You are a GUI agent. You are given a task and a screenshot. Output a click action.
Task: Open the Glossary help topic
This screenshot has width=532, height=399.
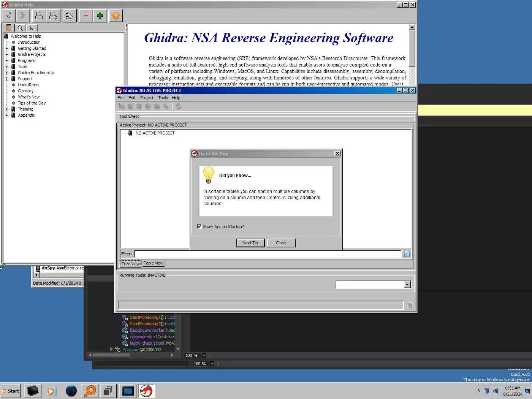pyautogui.click(x=25, y=91)
